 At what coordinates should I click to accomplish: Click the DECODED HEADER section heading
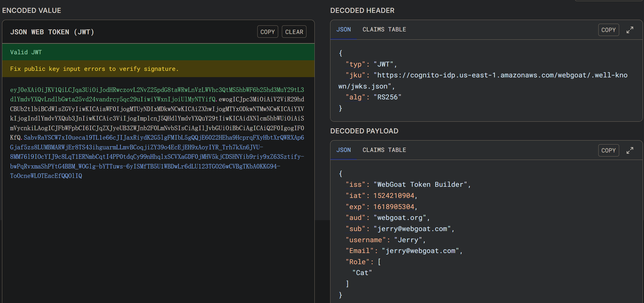(362, 11)
